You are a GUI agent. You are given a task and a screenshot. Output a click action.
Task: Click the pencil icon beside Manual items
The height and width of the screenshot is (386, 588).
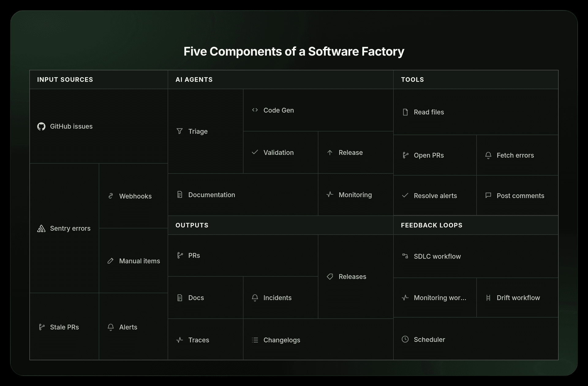pyautogui.click(x=111, y=261)
